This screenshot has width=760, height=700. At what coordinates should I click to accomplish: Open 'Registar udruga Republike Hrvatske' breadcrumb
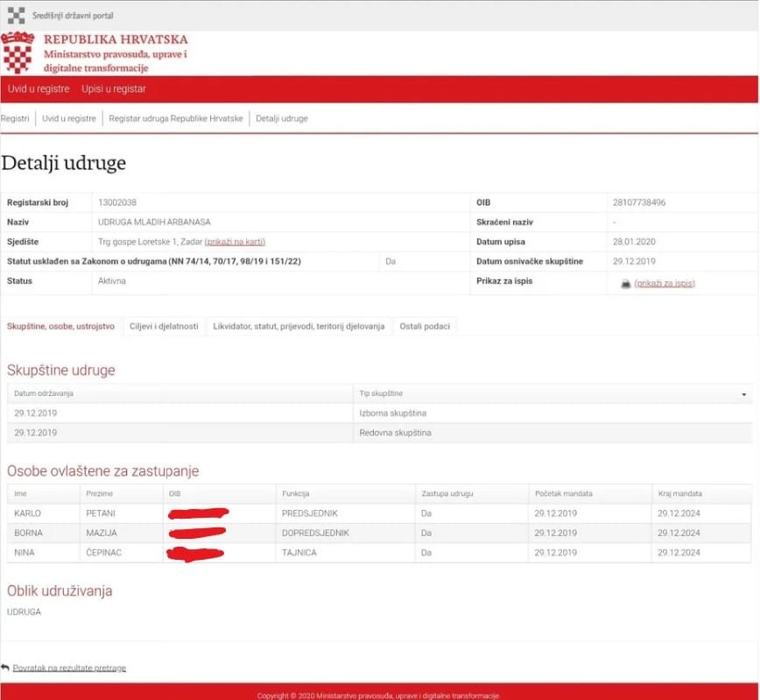(175, 118)
